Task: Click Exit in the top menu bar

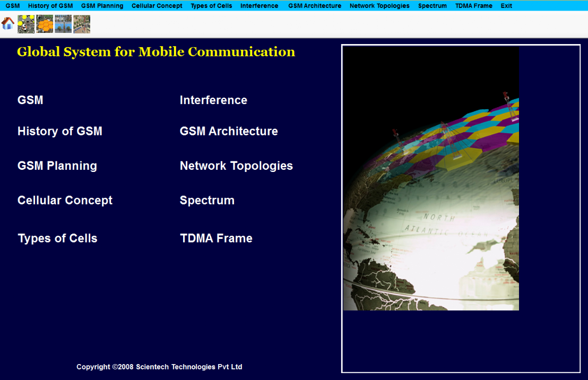Action: tap(506, 6)
